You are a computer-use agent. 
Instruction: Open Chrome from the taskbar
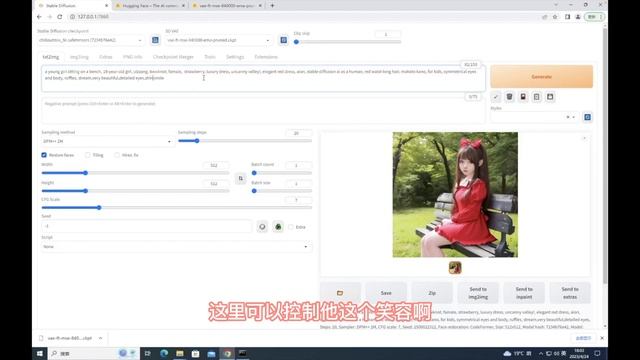coord(227,353)
